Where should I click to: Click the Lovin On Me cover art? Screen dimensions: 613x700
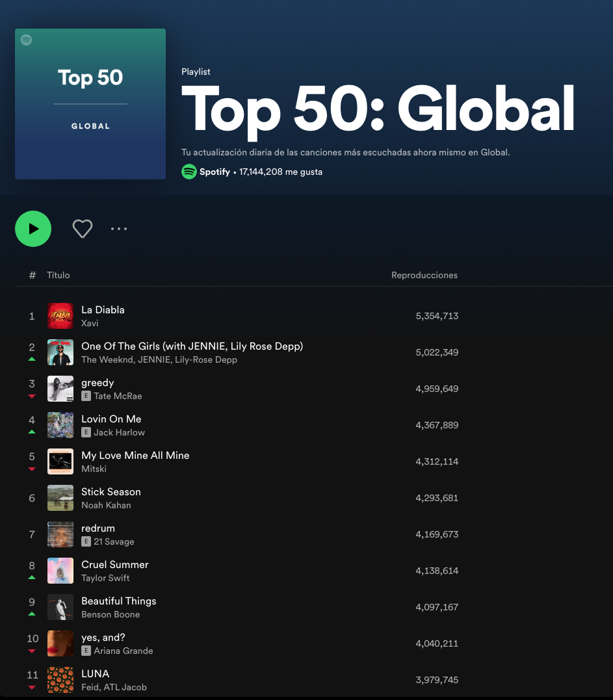coord(60,425)
